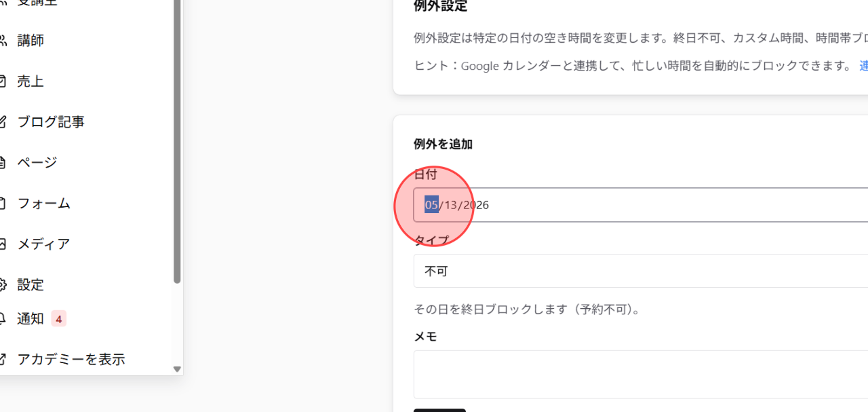Click the 売上 sales icon

tap(2, 81)
